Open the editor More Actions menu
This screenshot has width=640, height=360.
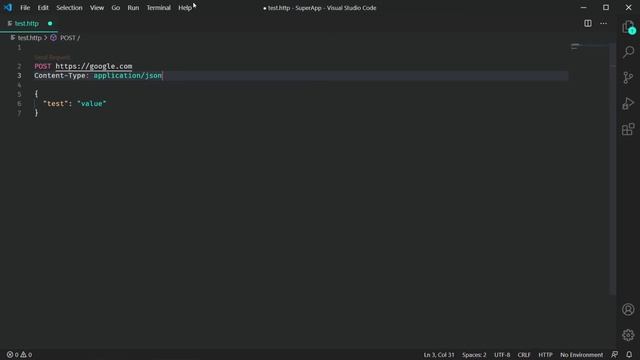[x=603, y=23]
